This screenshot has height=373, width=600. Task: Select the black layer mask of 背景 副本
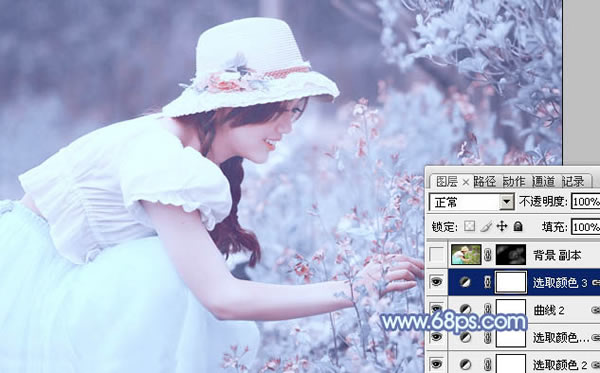(511, 255)
